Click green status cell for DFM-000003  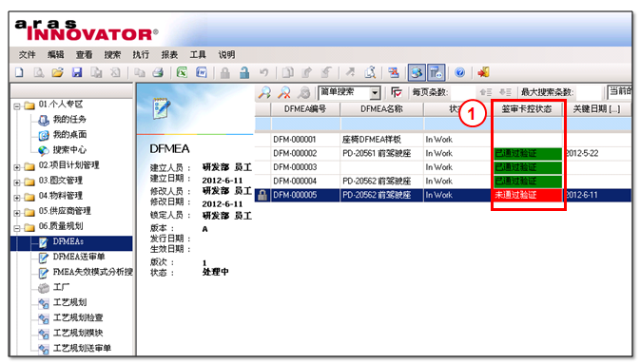click(528, 167)
